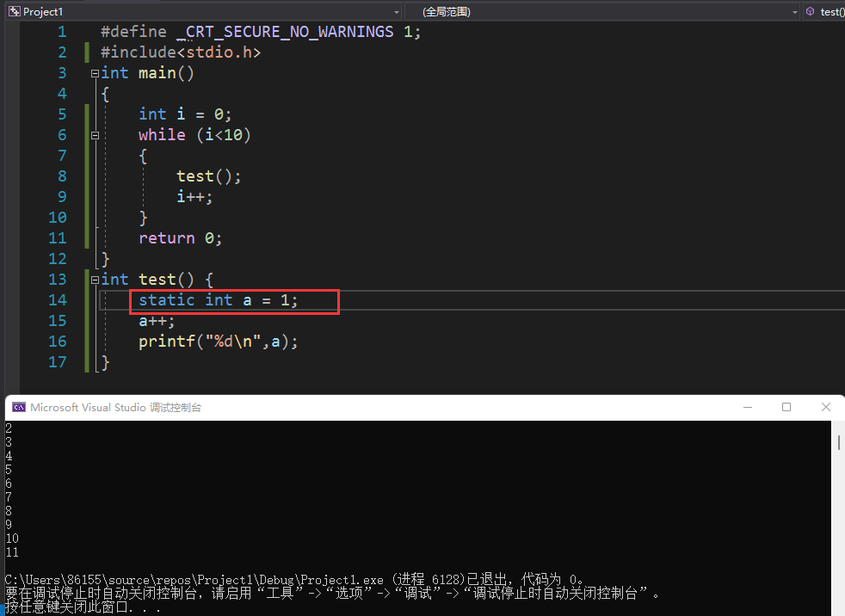Viewport: 845px width, 616px height.
Task: Click the debug console window icon
Action: coord(19,407)
